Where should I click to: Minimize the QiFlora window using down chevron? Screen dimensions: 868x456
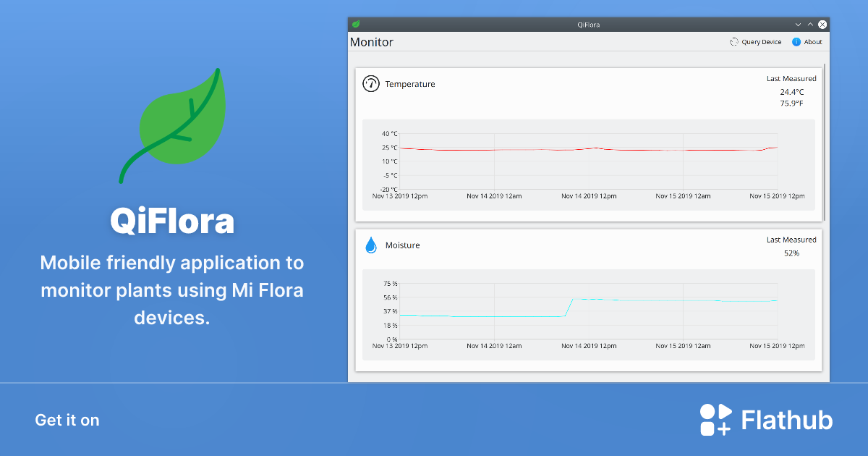[798, 25]
